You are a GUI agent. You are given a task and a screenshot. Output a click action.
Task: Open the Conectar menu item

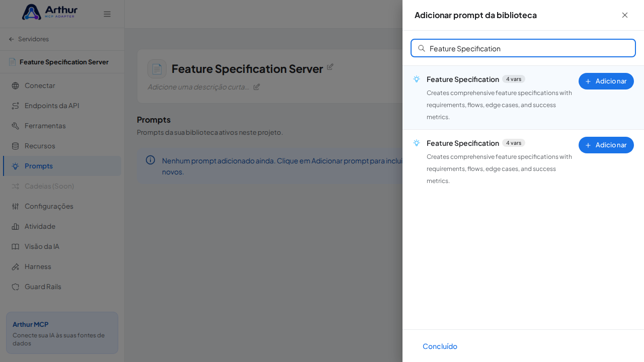tap(62, 85)
